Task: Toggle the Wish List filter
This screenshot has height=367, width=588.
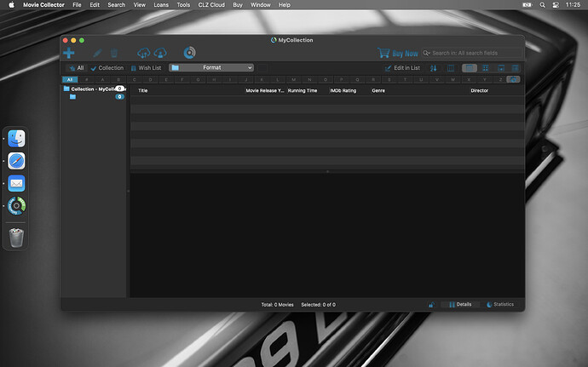Action: (x=145, y=67)
